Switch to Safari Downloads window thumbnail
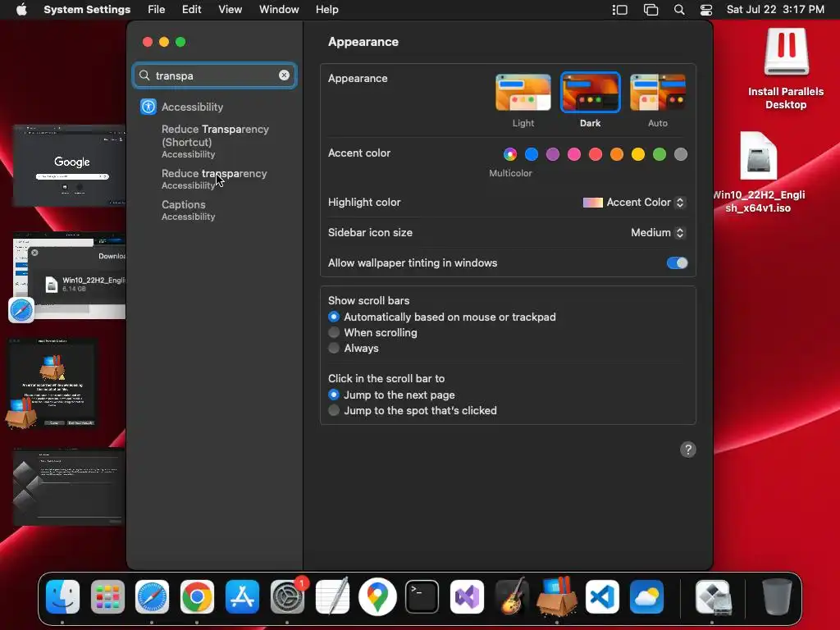 pyautogui.click(x=69, y=276)
